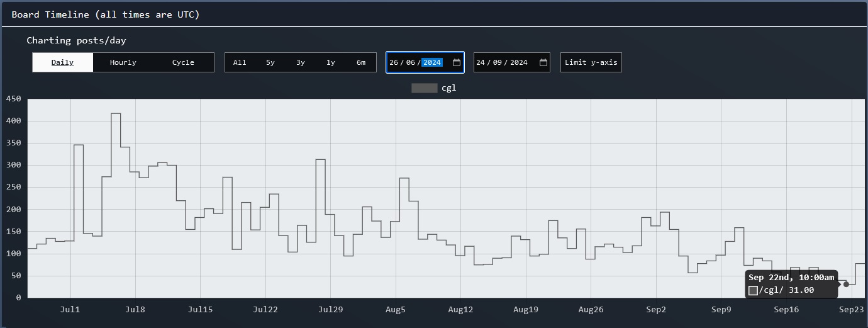Click the 450 y-axis label
The width and height of the screenshot is (868, 328).
[14, 99]
